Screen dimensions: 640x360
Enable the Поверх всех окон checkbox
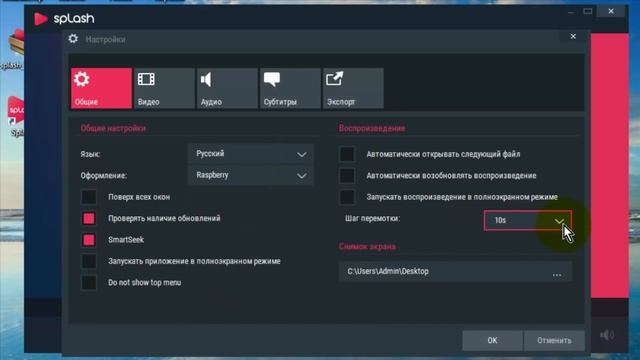(89, 197)
